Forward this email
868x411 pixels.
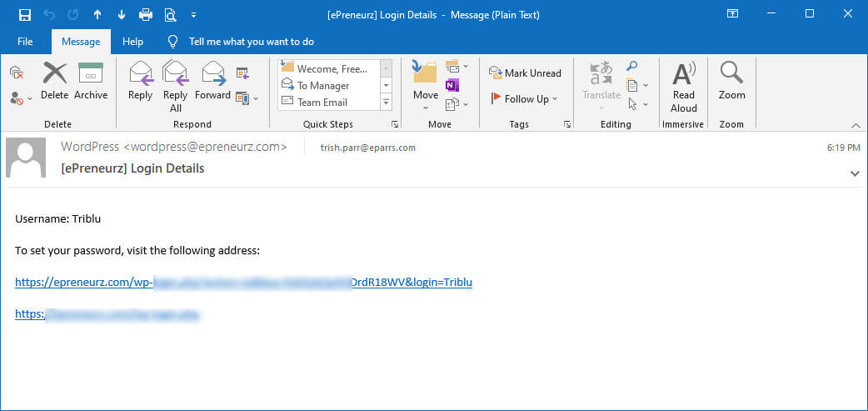[212, 82]
